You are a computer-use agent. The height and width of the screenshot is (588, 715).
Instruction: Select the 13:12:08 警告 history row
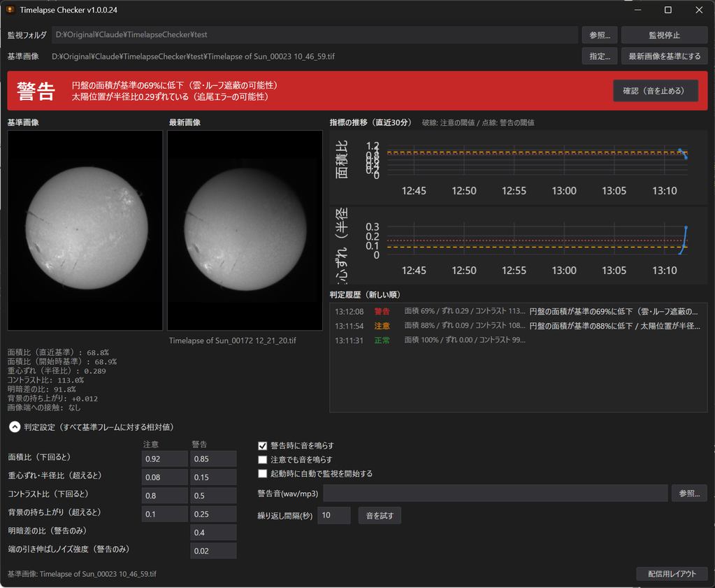coord(519,312)
